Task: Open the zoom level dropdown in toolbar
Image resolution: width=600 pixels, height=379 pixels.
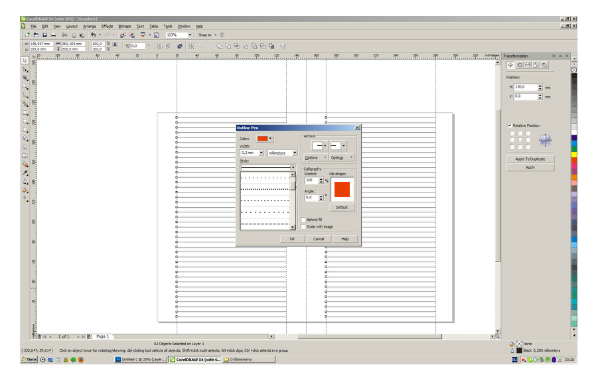Action: 190,35
